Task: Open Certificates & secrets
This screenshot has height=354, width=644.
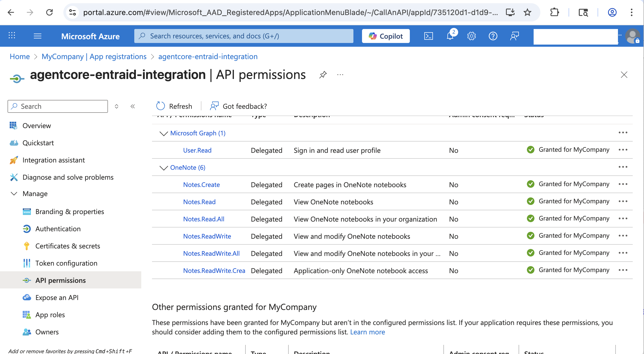Action: (x=68, y=246)
